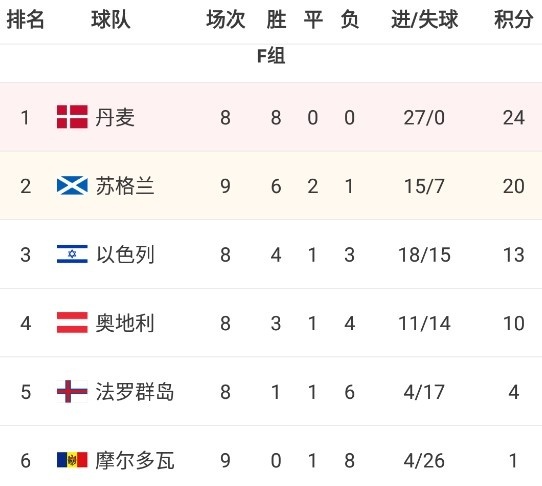The height and width of the screenshot is (486, 542).
Task: Open team 苏格兰 details
Action: 125,186
